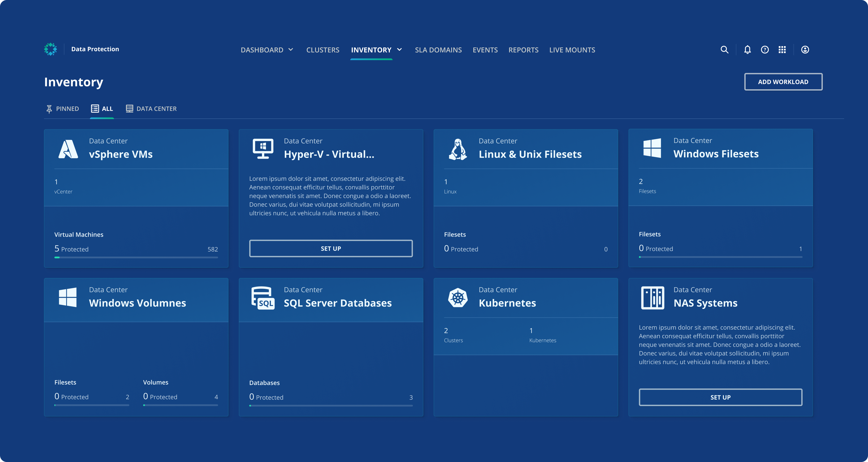Viewport: 868px width, 462px height.
Task: Click the '1 Kubernetes' count
Action: [x=543, y=335]
